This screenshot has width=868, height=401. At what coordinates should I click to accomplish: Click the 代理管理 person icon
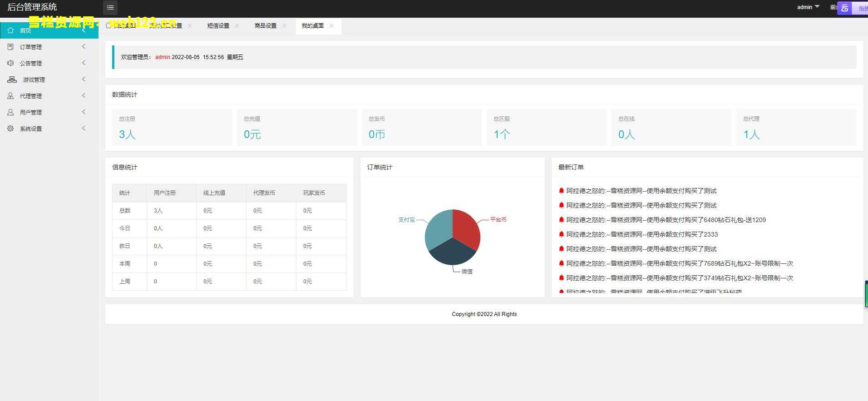click(x=10, y=96)
